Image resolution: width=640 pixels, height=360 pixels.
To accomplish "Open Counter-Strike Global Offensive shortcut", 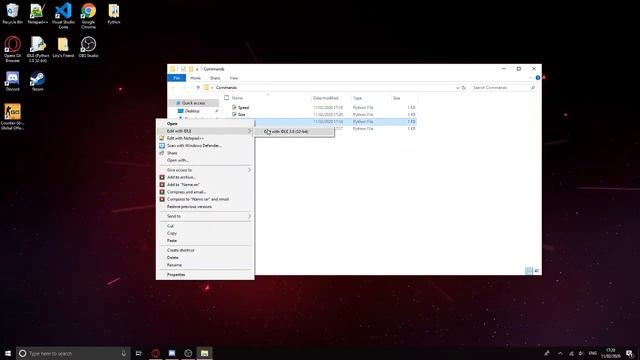I will pos(12,117).
